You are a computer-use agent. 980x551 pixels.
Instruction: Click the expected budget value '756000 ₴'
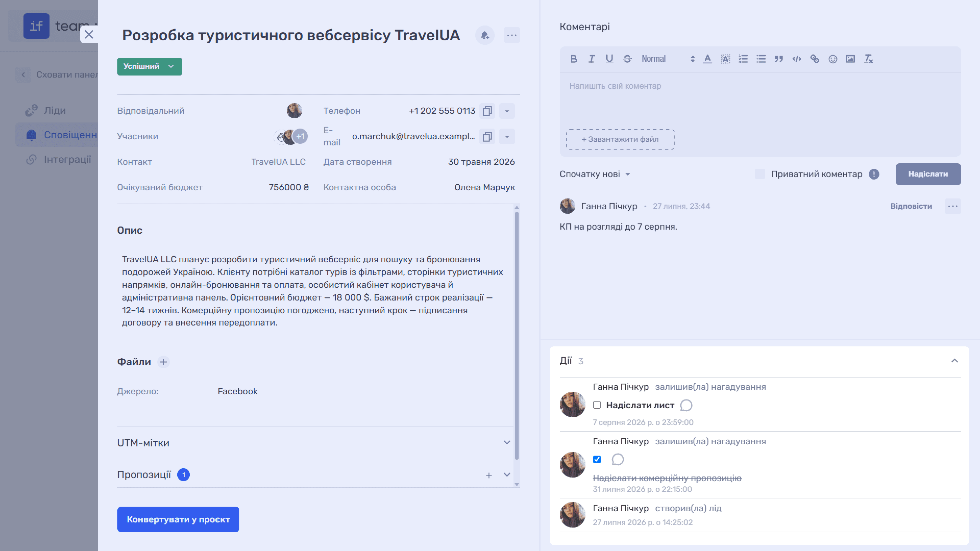(x=289, y=187)
